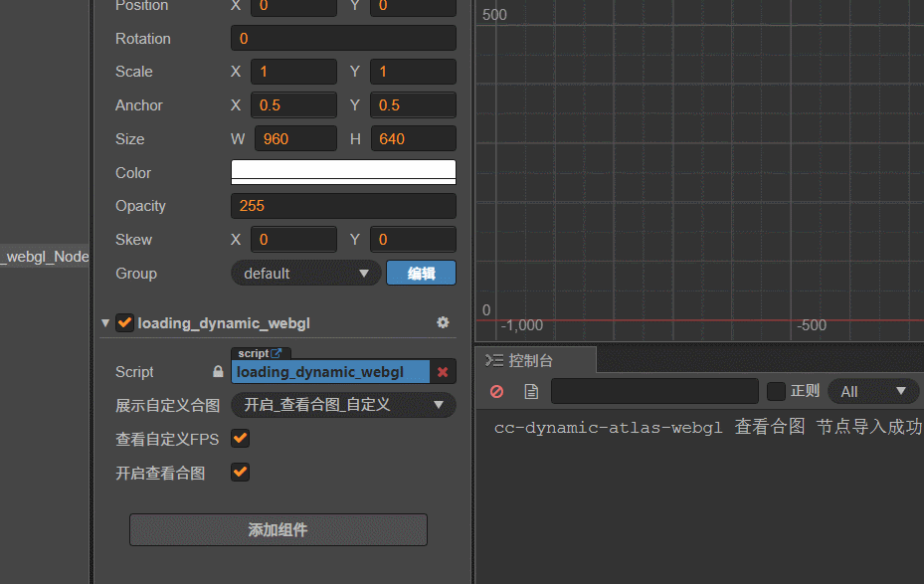Uncheck 开启查看合图 checkbox
This screenshot has height=584, width=924.
point(241,472)
